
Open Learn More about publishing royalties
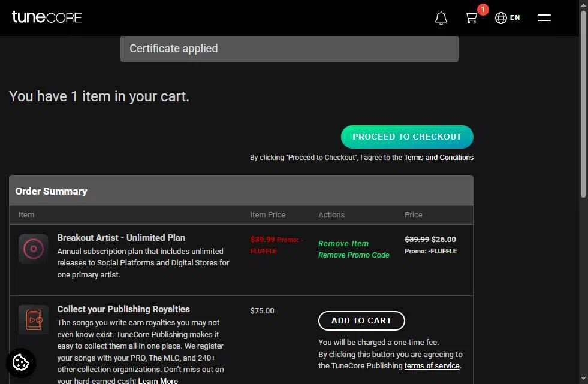[158, 380]
